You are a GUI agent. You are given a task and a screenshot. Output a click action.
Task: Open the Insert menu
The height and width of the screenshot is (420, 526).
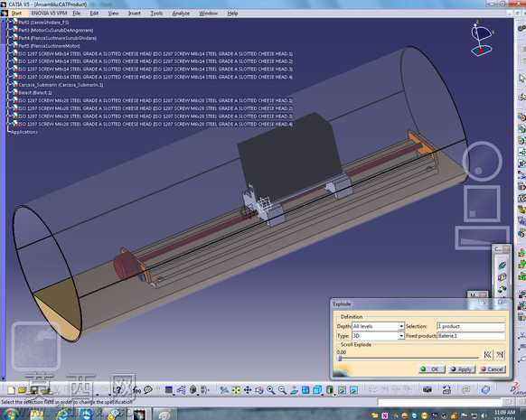pos(134,13)
